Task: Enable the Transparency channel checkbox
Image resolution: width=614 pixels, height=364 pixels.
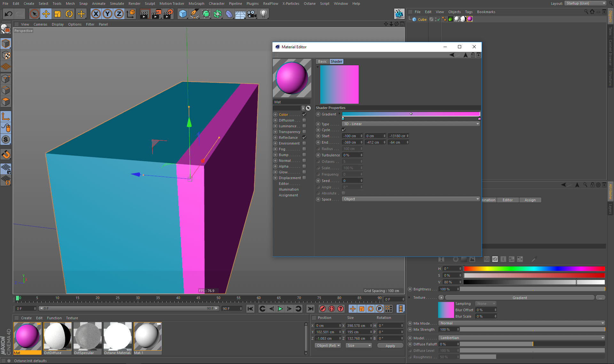Action: point(304,132)
